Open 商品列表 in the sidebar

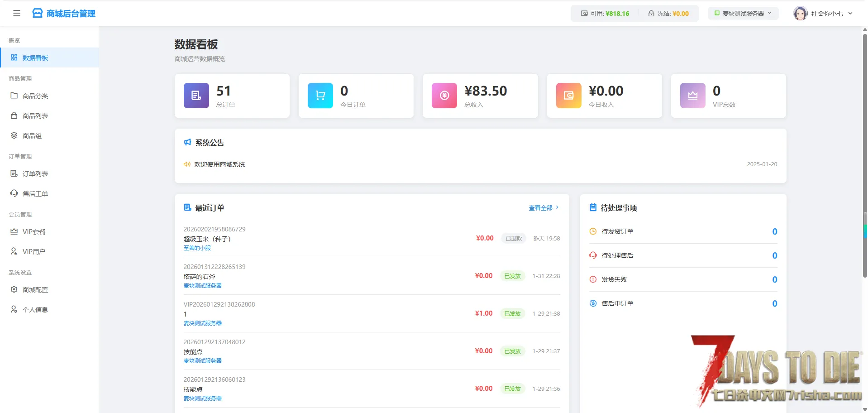(35, 116)
